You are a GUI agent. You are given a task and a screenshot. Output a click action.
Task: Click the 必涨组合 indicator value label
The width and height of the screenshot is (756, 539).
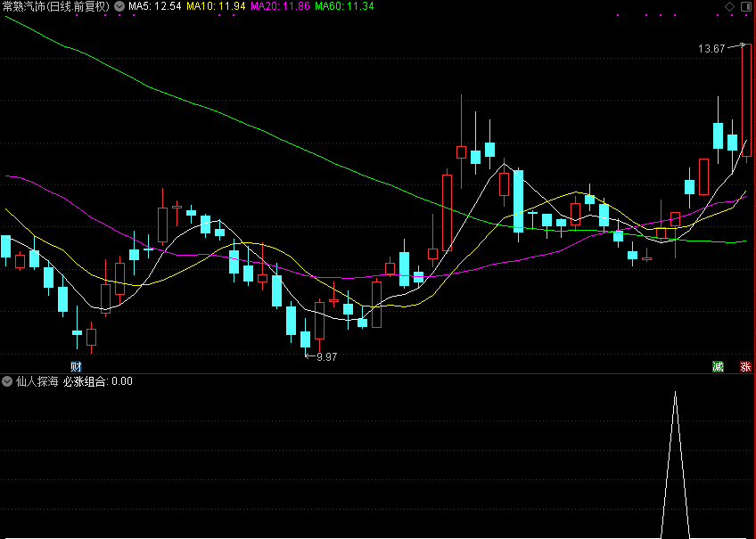click(98, 381)
